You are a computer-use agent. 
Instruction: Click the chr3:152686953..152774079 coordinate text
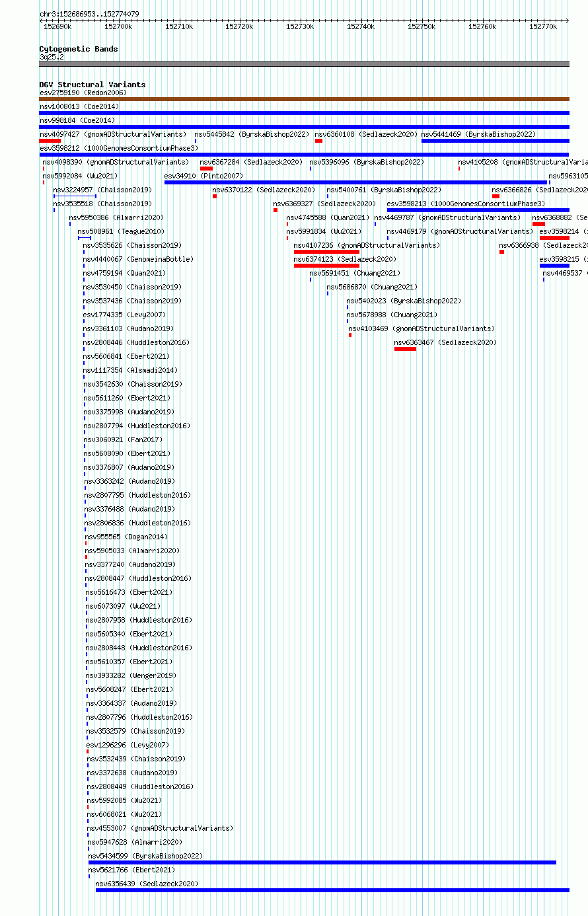(89, 14)
